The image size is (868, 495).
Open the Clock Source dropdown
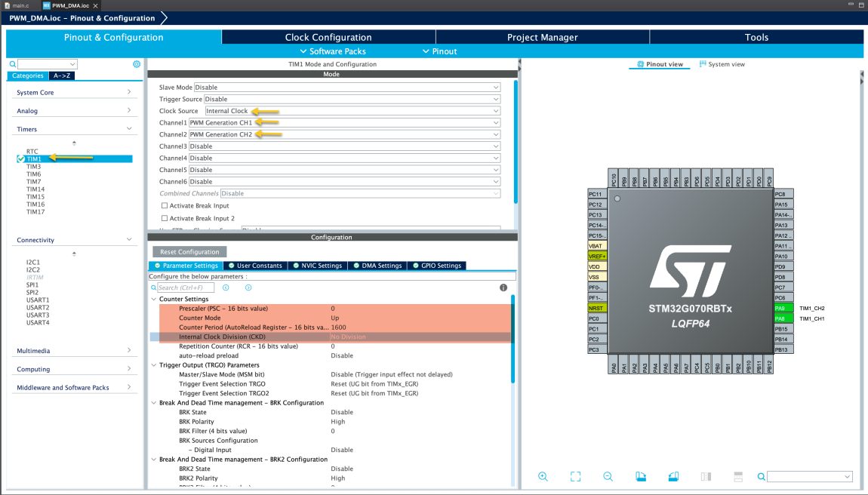[x=352, y=111]
